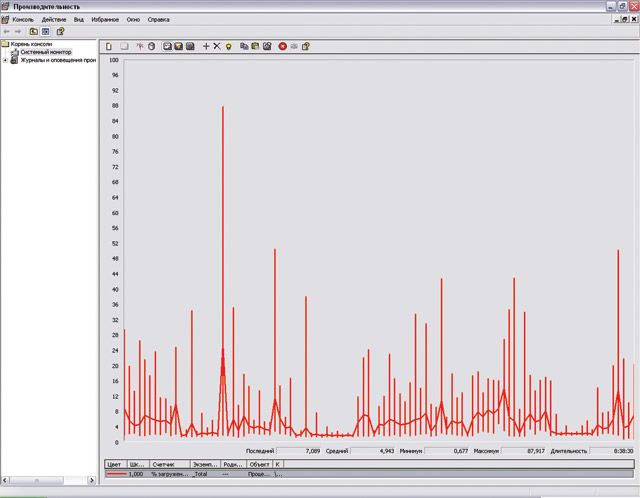Click the red Freeze Display icon
The height and width of the screenshot is (498, 640).
[x=282, y=47]
